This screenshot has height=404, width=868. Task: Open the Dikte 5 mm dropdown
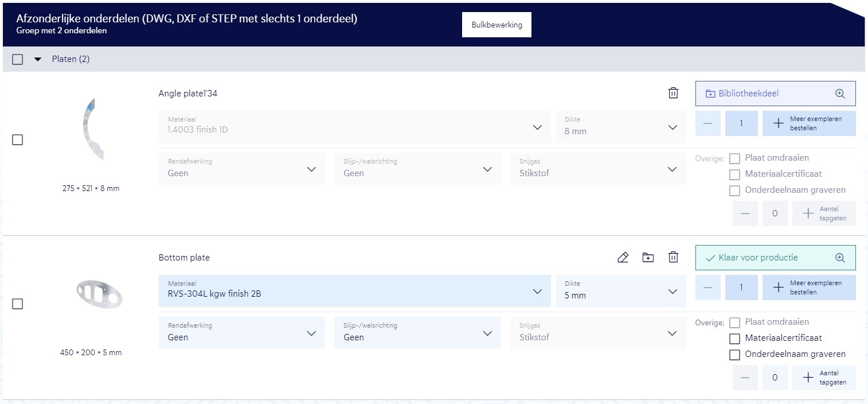coord(620,291)
